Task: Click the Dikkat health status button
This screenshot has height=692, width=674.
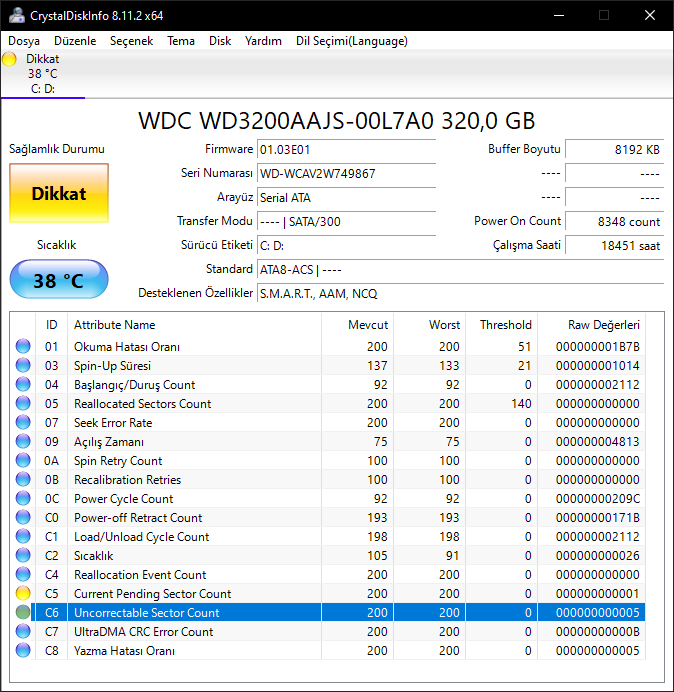Action: [x=59, y=193]
